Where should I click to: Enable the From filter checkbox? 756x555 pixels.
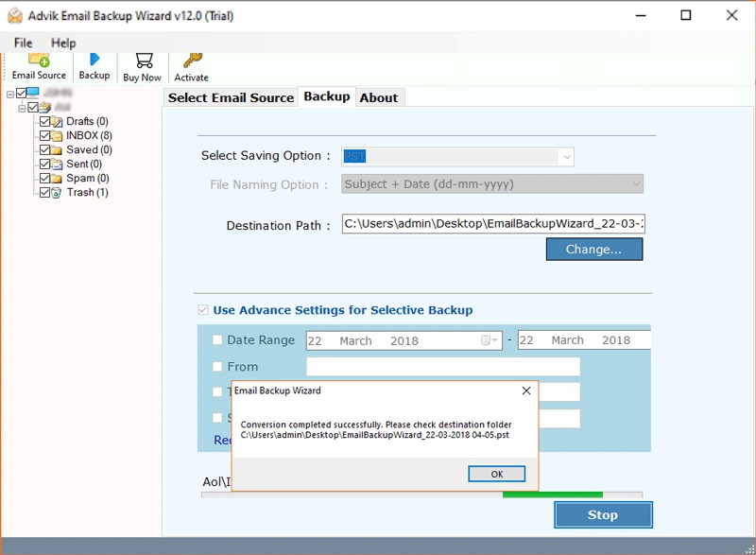[x=217, y=367]
